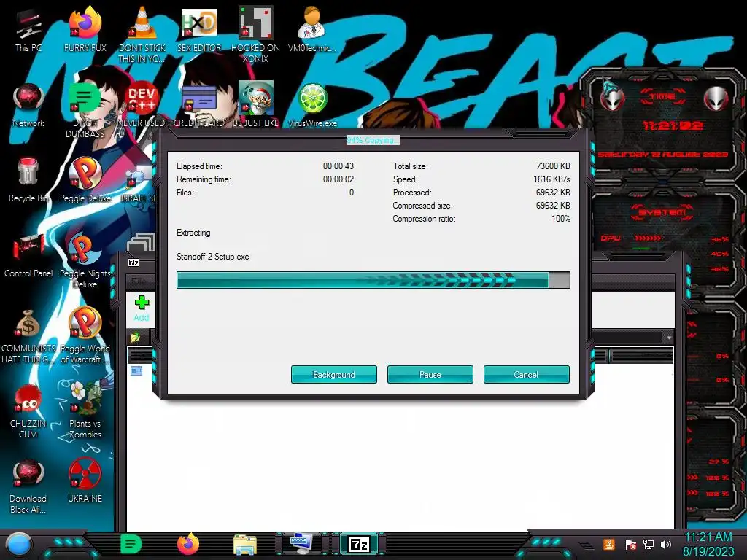The width and height of the screenshot is (747, 560).
Task: Click the Background button
Action: click(334, 374)
